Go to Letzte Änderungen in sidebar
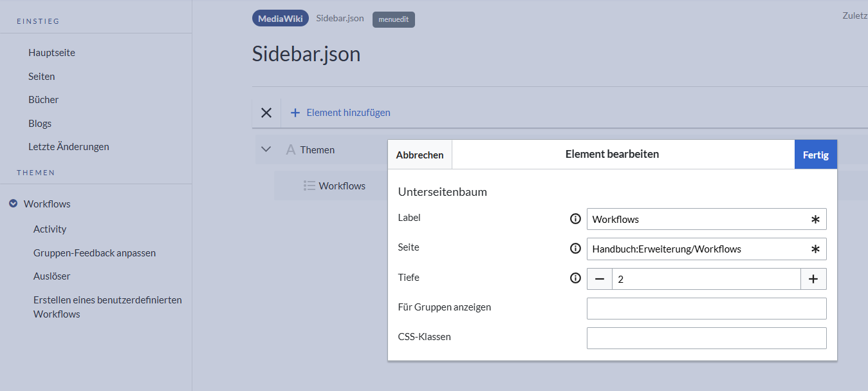 [68, 147]
